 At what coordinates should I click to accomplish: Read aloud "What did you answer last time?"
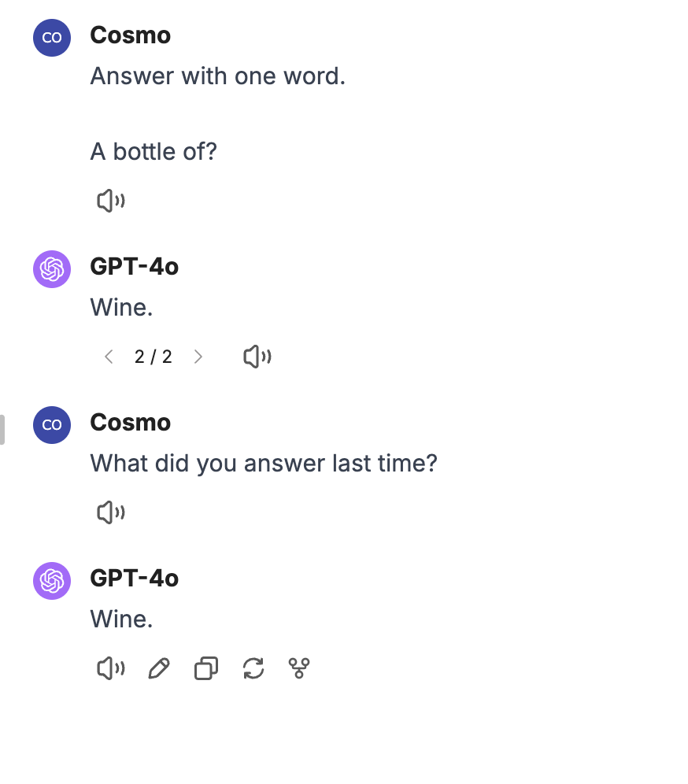pyautogui.click(x=111, y=513)
